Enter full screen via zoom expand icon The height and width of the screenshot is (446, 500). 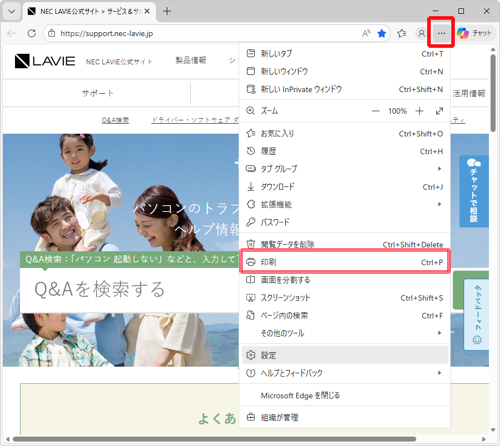pos(440,111)
